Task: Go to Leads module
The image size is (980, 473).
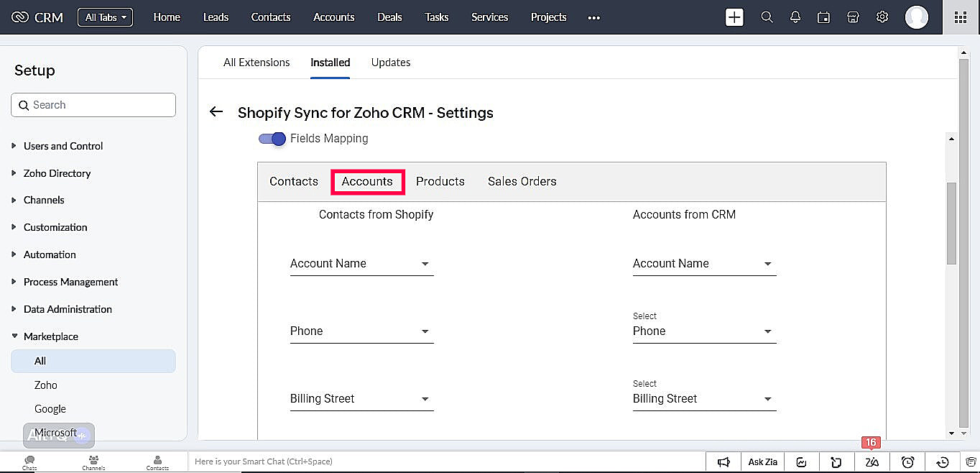Action: [x=216, y=17]
